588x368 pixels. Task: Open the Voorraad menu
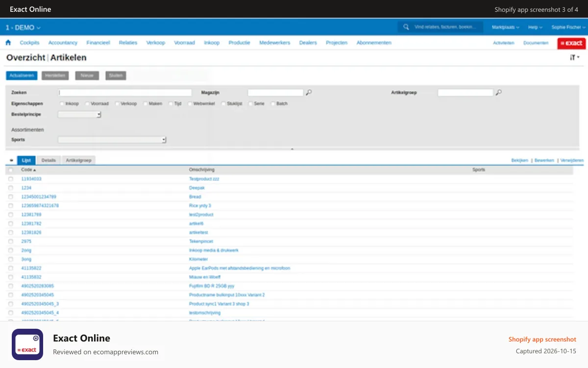185,43
